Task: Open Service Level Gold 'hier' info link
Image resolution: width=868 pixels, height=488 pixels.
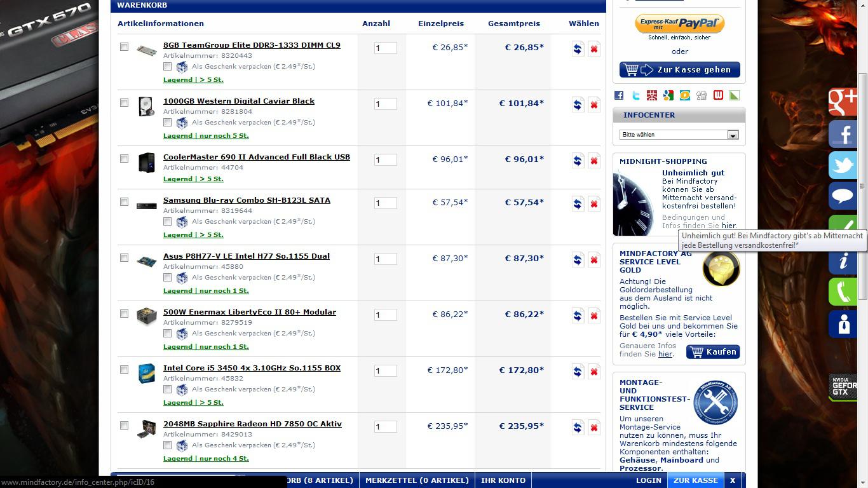Action: 665,354
